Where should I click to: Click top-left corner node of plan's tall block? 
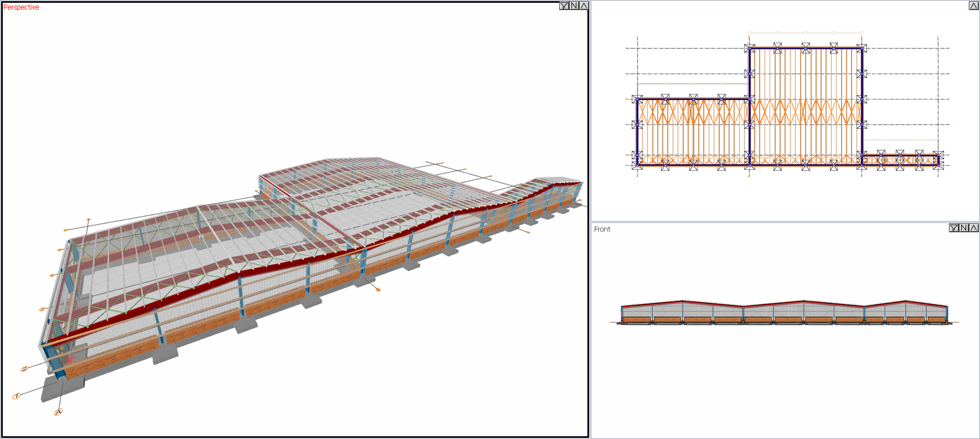click(x=749, y=48)
